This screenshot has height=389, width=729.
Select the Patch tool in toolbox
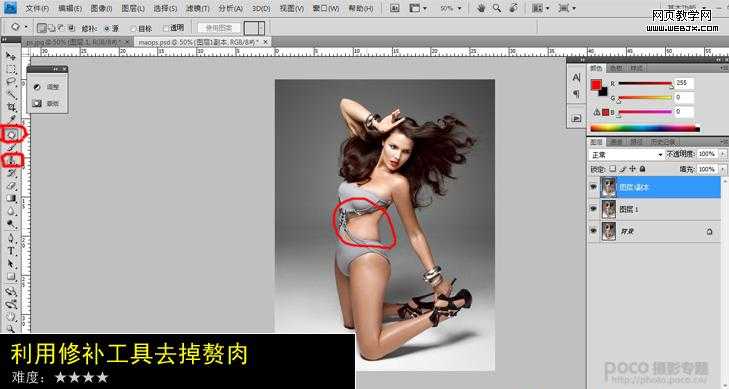11,135
